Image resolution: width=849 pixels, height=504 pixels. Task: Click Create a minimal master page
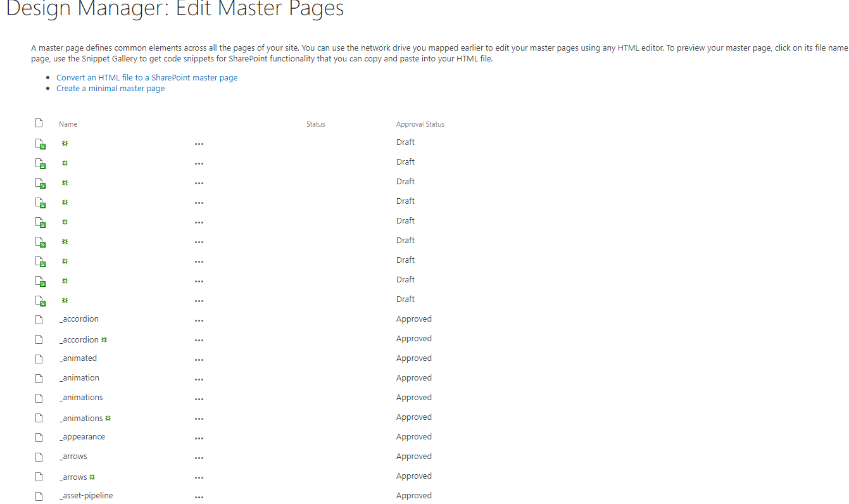[110, 88]
